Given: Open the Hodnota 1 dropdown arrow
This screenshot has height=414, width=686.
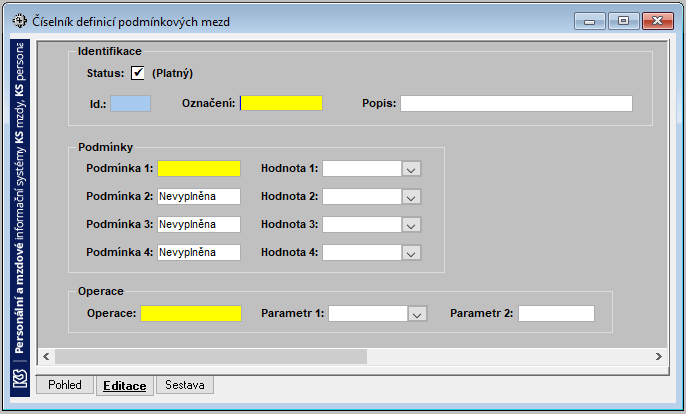Looking at the screenshot, I should pyautogui.click(x=411, y=169).
